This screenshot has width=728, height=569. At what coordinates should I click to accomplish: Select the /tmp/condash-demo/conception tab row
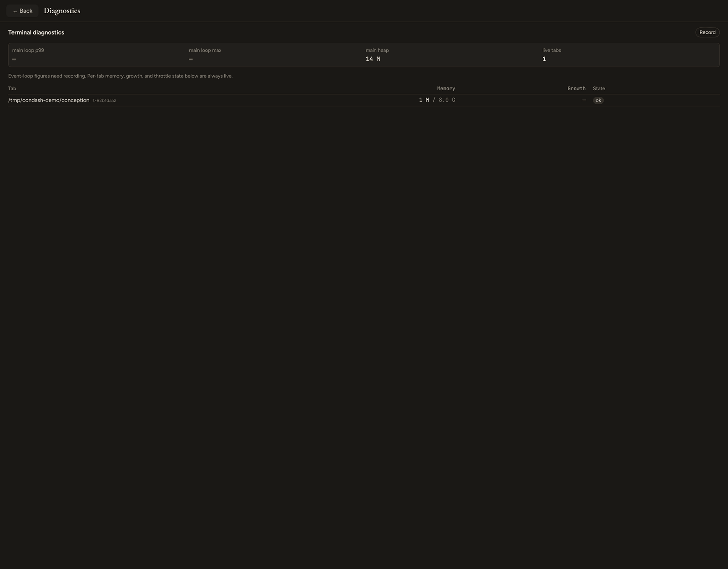[x=364, y=100]
